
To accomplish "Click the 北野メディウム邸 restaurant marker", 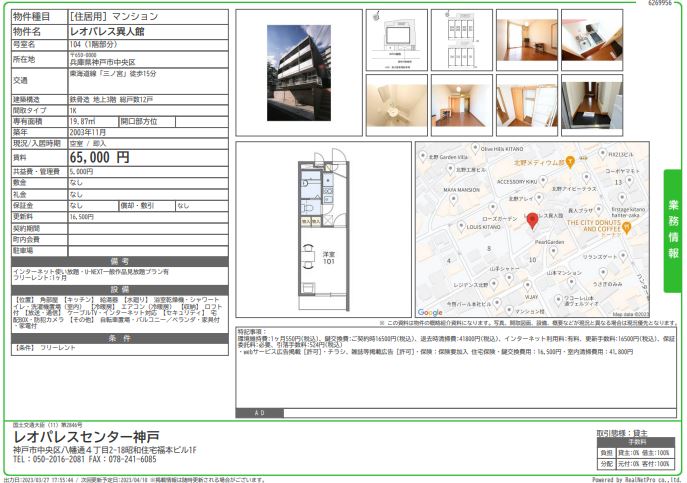I will click(x=570, y=162).
